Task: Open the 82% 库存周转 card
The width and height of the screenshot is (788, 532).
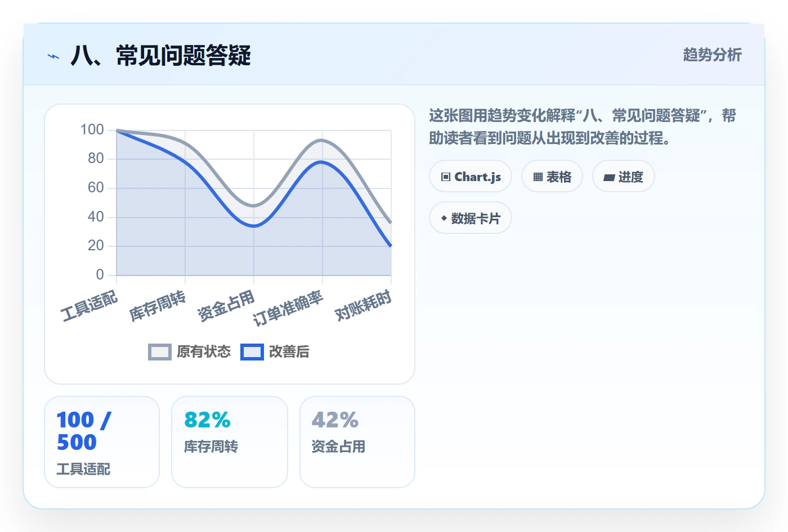Action: pos(230,442)
